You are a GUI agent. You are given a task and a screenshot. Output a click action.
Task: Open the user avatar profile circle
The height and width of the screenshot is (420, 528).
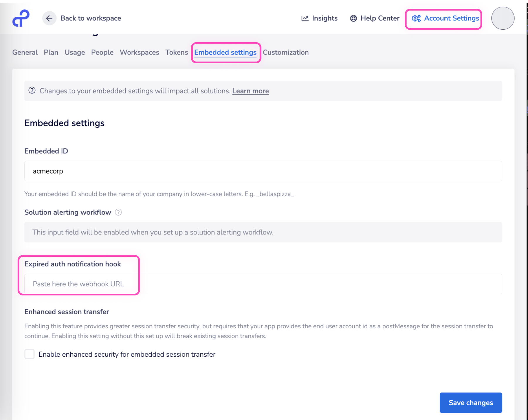502,18
